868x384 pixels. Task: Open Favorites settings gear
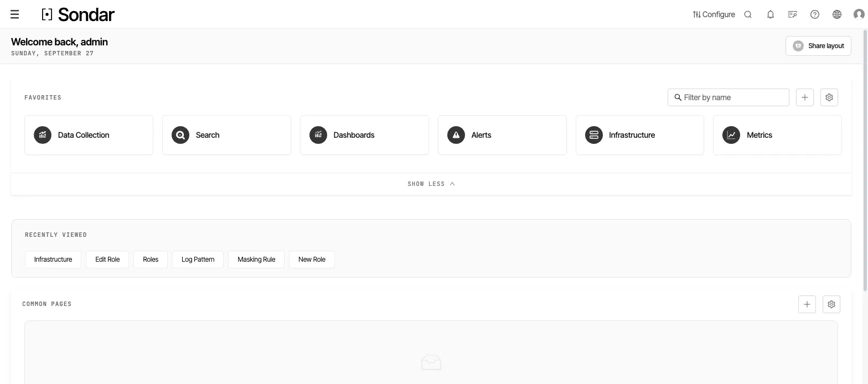[x=829, y=97]
